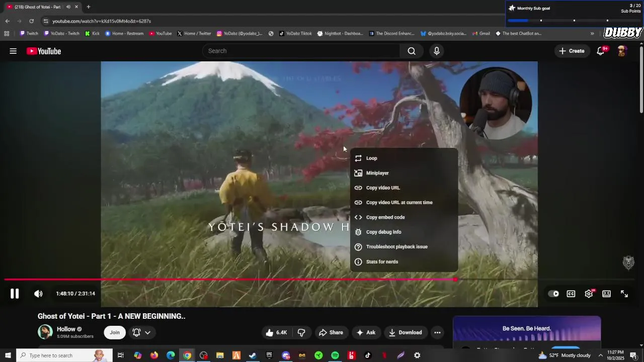
Task: Click the Join button
Action: tap(115, 332)
